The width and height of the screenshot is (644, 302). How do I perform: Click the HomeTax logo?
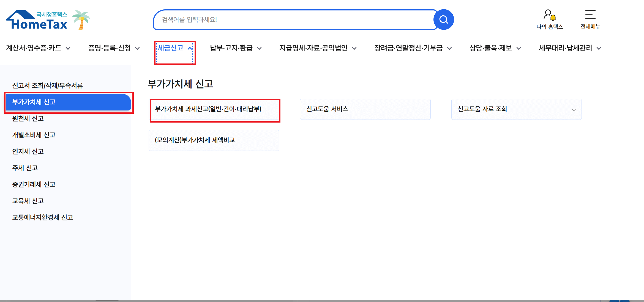(37, 19)
